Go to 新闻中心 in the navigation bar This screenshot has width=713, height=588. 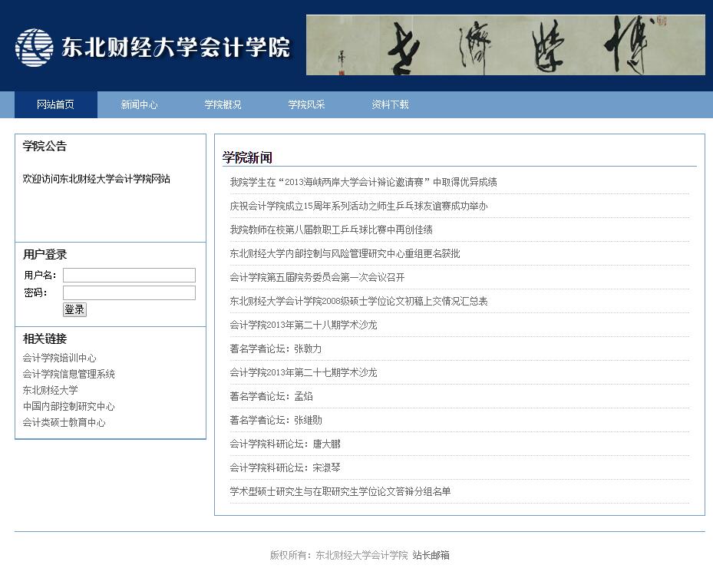(139, 105)
